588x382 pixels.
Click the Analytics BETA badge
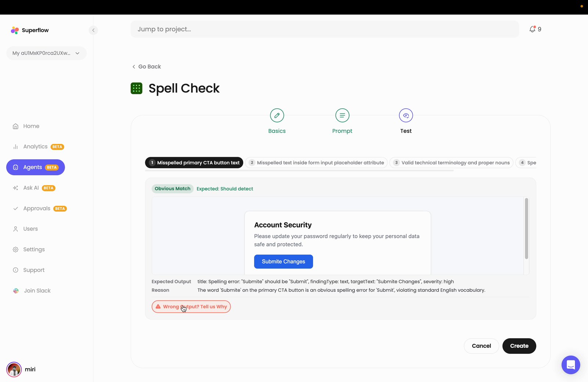[x=57, y=147]
